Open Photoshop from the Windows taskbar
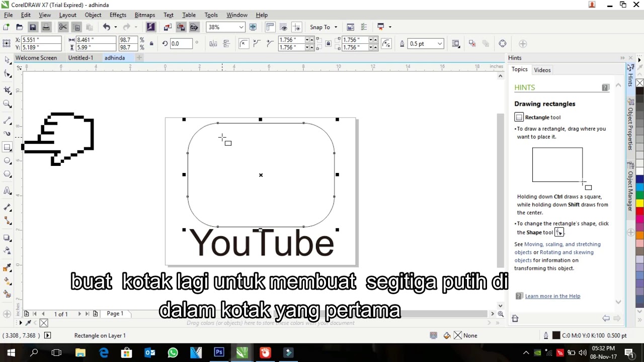644x362 pixels. coord(219,352)
